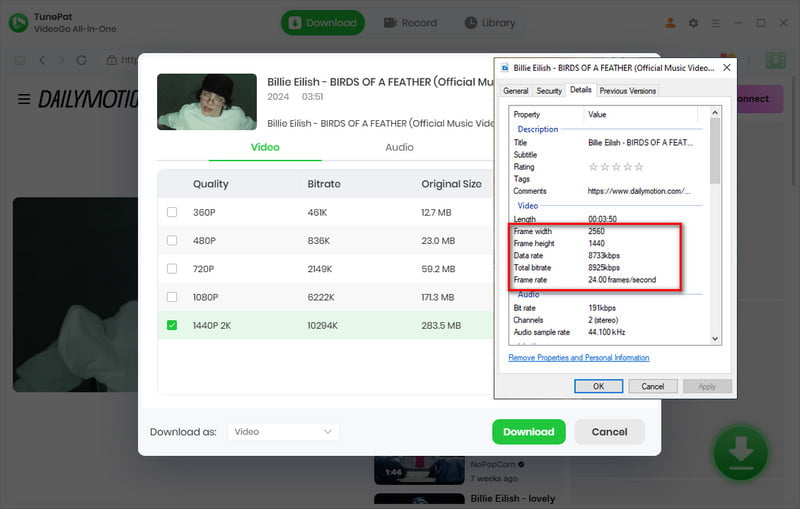Click the properties list scroll down arrow
800x509 pixels.
pos(715,339)
